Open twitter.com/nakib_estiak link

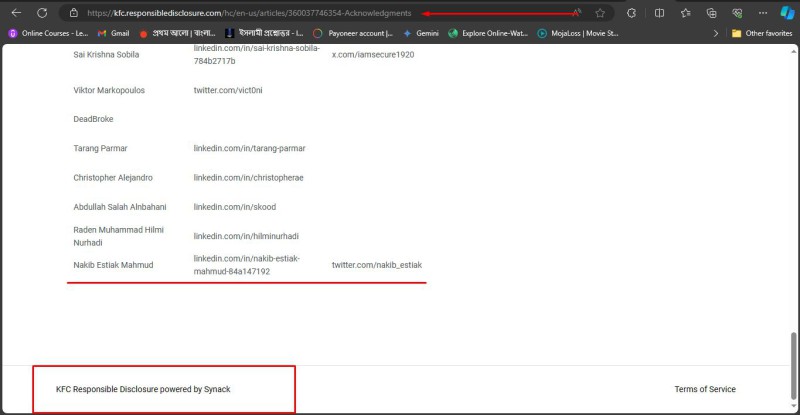[376, 265]
